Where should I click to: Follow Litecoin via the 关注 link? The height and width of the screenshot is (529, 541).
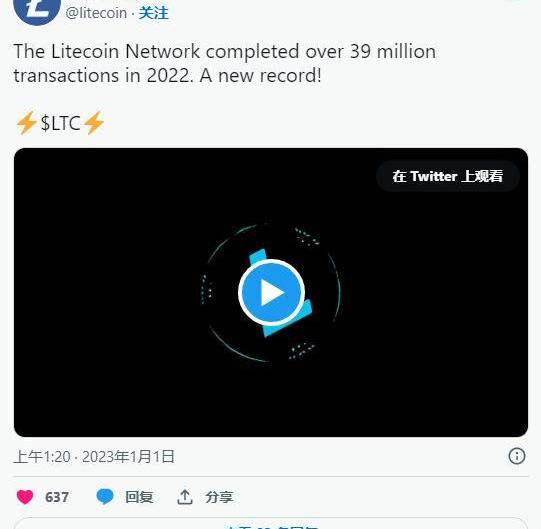tap(153, 13)
